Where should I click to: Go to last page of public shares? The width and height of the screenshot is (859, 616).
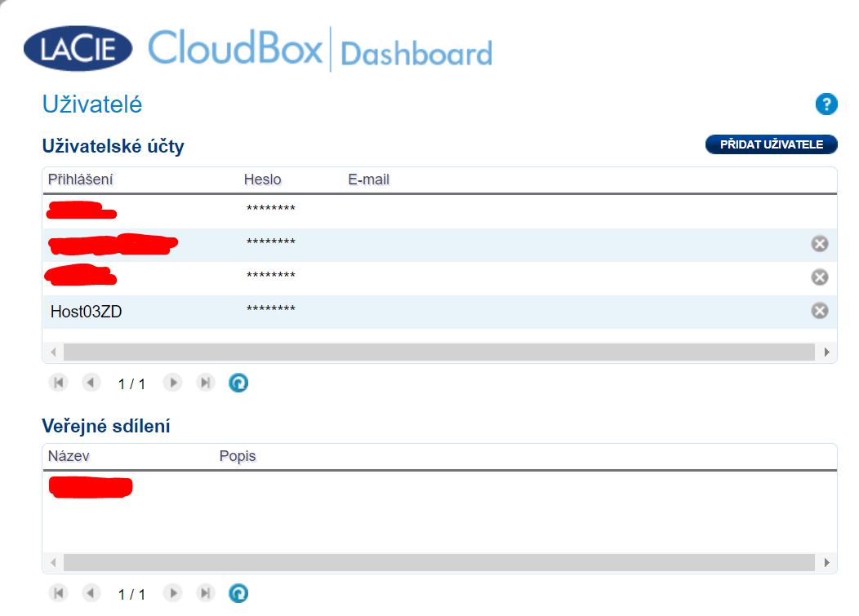tap(206, 593)
